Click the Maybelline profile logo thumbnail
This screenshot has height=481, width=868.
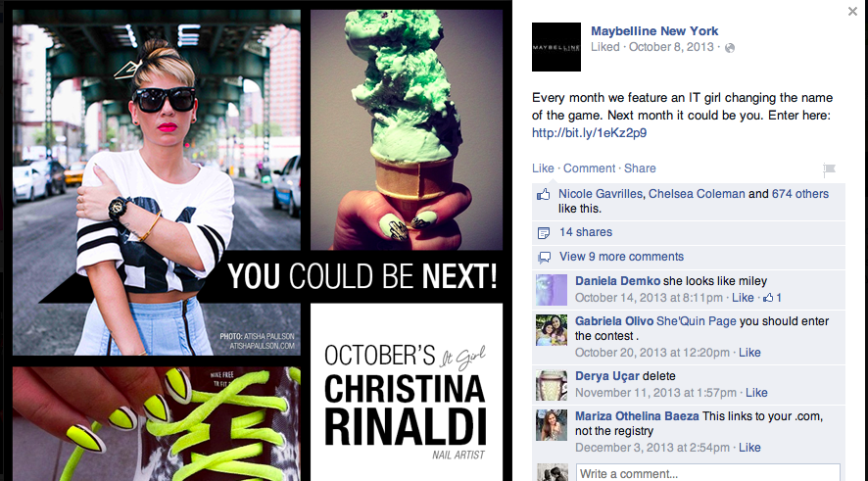point(556,47)
